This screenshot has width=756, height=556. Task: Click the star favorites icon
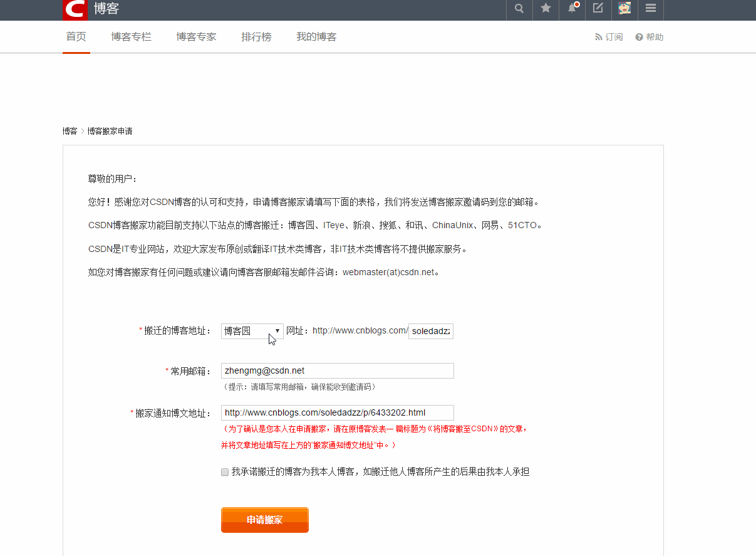pyautogui.click(x=546, y=8)
